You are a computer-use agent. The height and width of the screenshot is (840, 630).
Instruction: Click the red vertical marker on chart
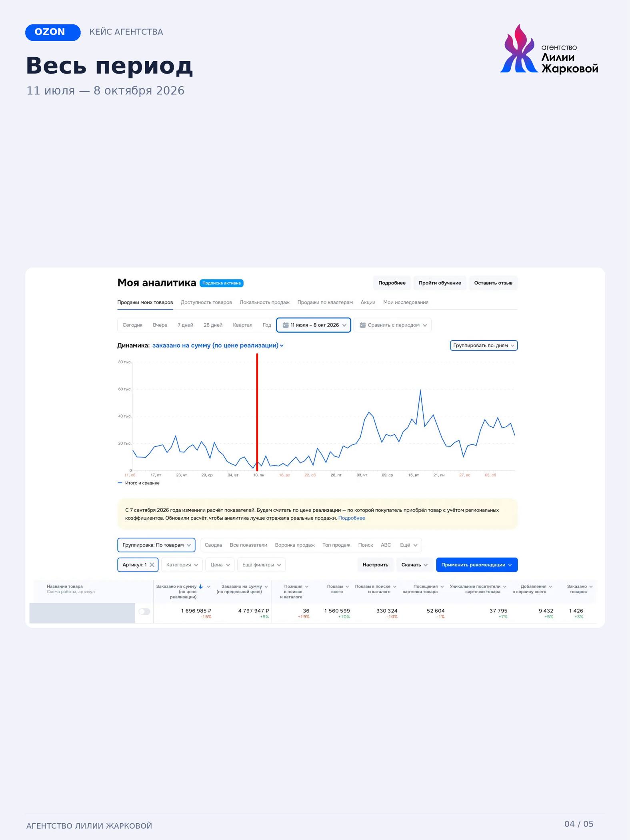pyautogui.click(x=257, y=412)
